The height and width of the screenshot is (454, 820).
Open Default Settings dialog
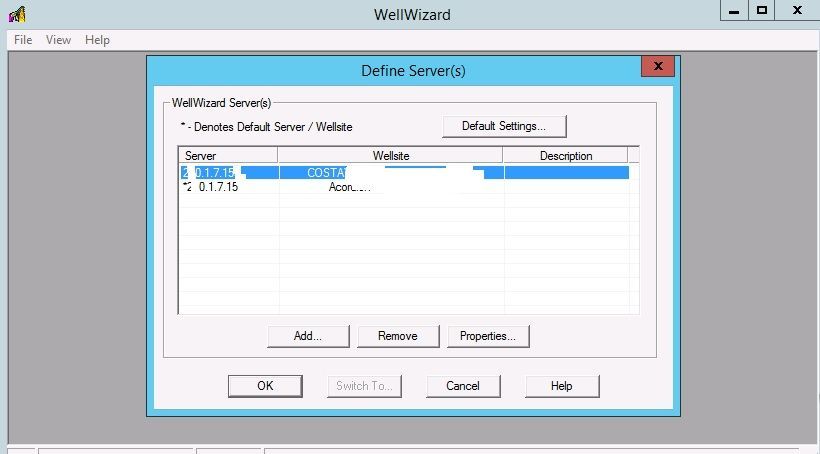(x=504, y=126)
